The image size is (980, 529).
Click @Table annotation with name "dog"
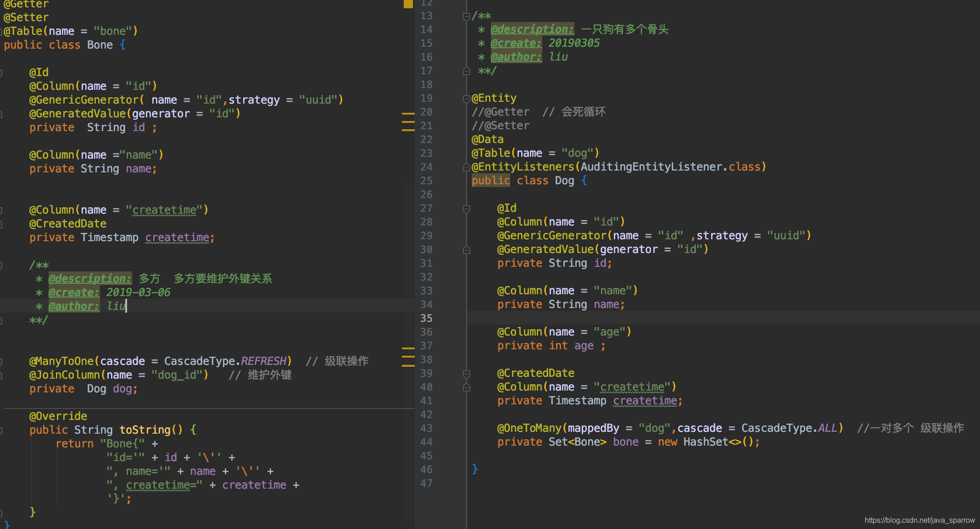535,153
